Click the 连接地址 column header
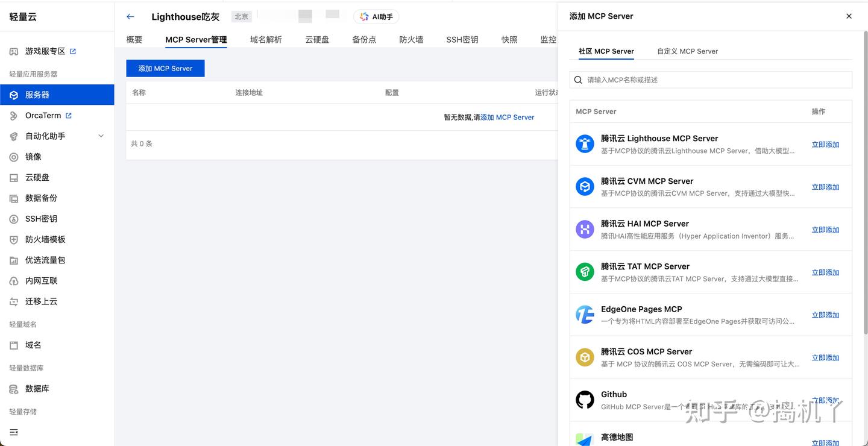The image size is (868, 446). [x=249, y=93]
